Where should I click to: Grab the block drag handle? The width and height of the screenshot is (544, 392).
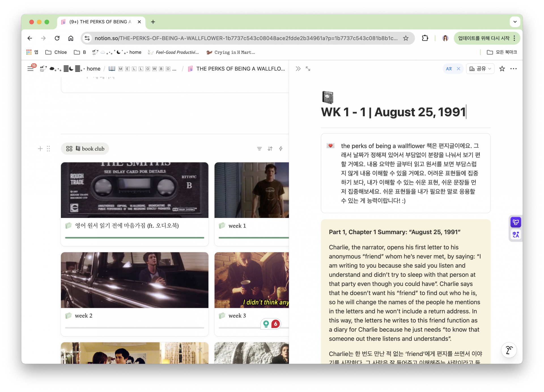pos(48,149)
